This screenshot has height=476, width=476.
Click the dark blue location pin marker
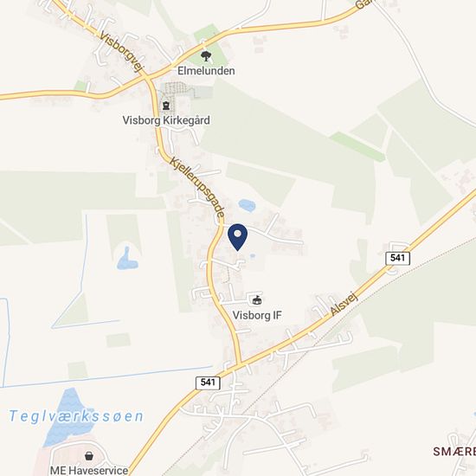pyautogui.click(x=238, y=237)
